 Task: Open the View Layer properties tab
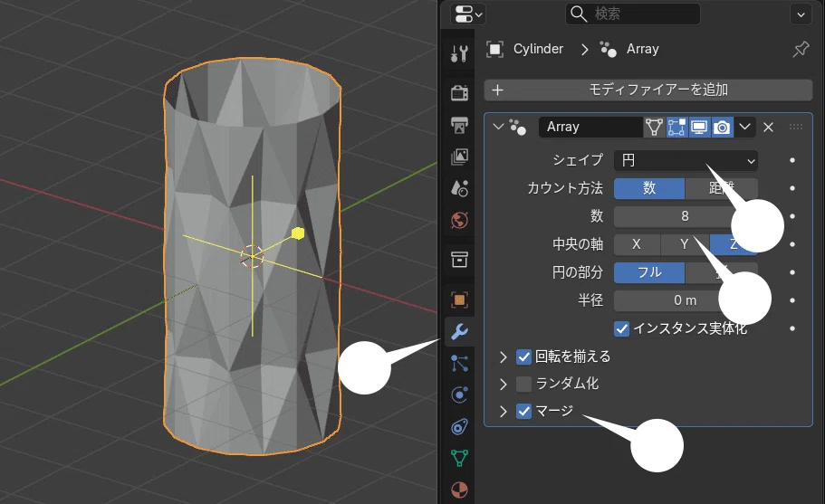[x=459, y=157]
